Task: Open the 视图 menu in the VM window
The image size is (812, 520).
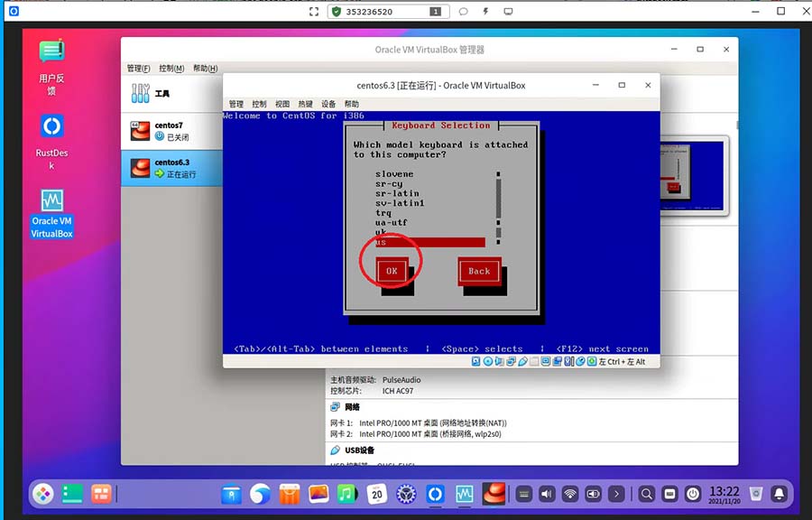Action: [282, 104]
